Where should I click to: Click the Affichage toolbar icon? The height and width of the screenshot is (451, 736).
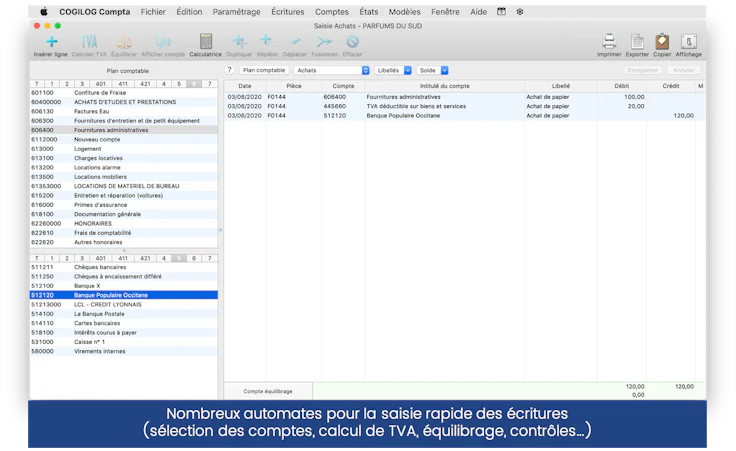tap(688, 41)
